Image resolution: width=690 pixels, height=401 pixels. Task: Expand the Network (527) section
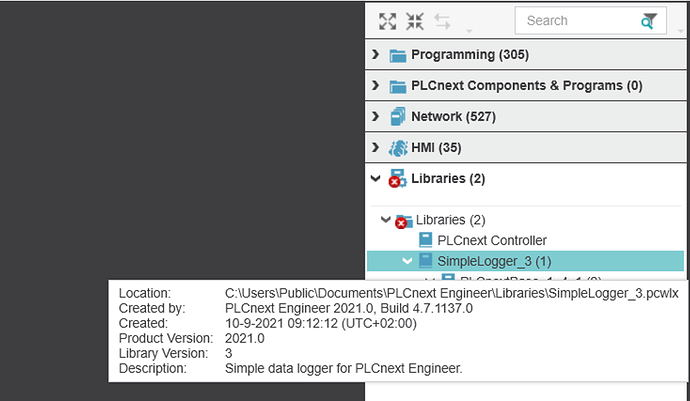375,116
